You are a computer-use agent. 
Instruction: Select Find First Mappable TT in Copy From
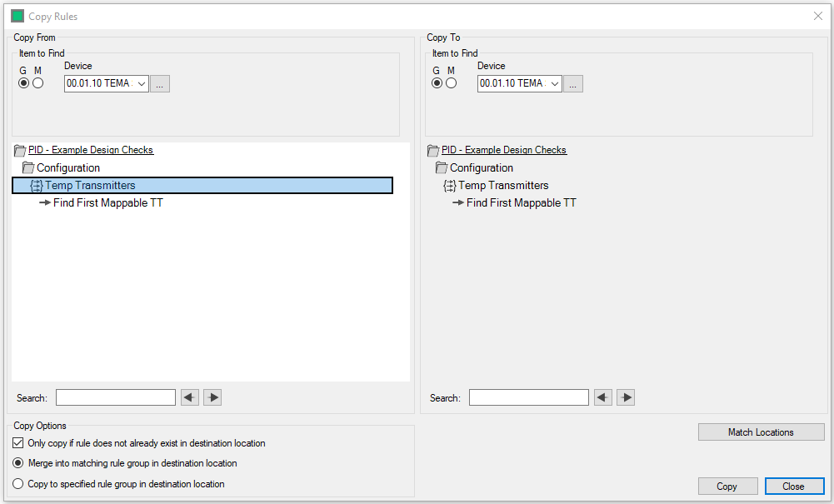coord(107,202)
